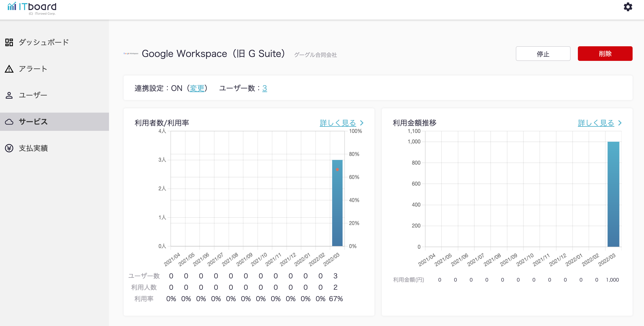Viewport: 644px width, 326px height.
Task: Click the user person icon
Action: coord(9,95)
